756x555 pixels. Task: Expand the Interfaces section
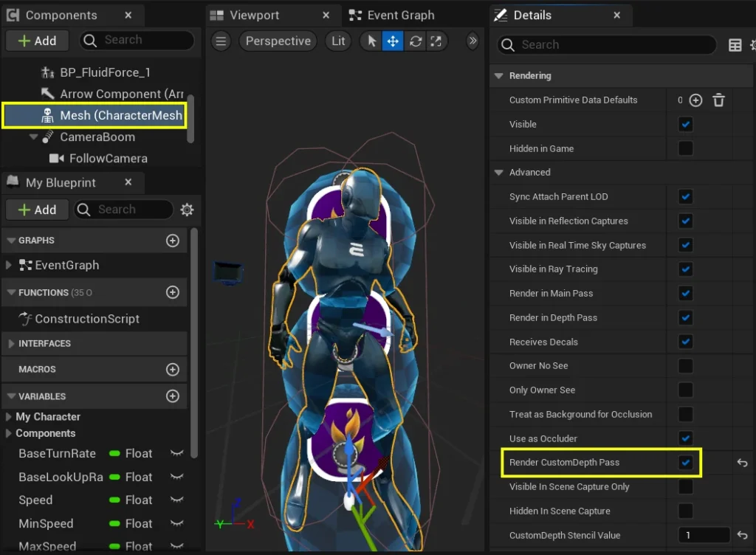click(11, 344)
